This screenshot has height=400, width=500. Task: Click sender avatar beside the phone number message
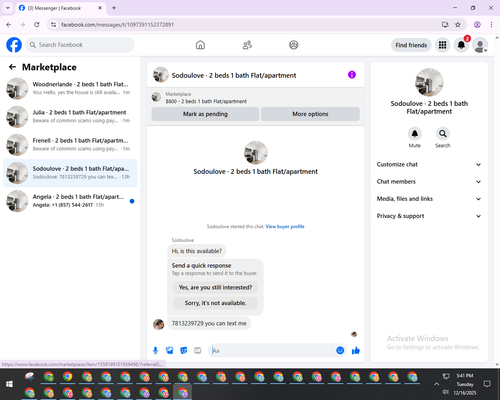(x=159, y=324)
